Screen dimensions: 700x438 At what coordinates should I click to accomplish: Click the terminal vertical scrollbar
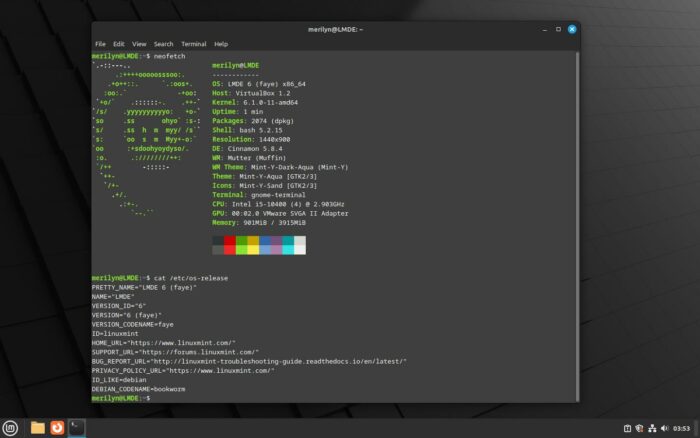(x=577, y=227)
